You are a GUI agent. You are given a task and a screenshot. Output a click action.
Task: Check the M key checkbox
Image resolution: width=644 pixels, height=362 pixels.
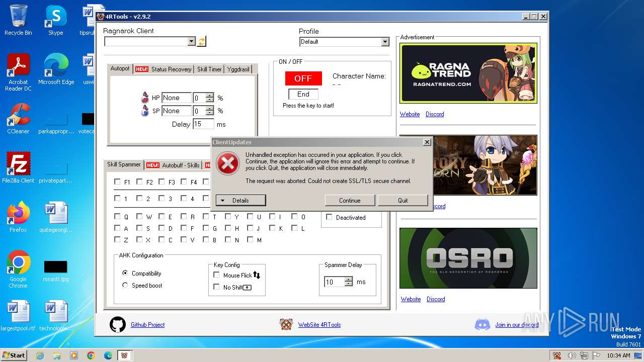(x=250, y=240)
